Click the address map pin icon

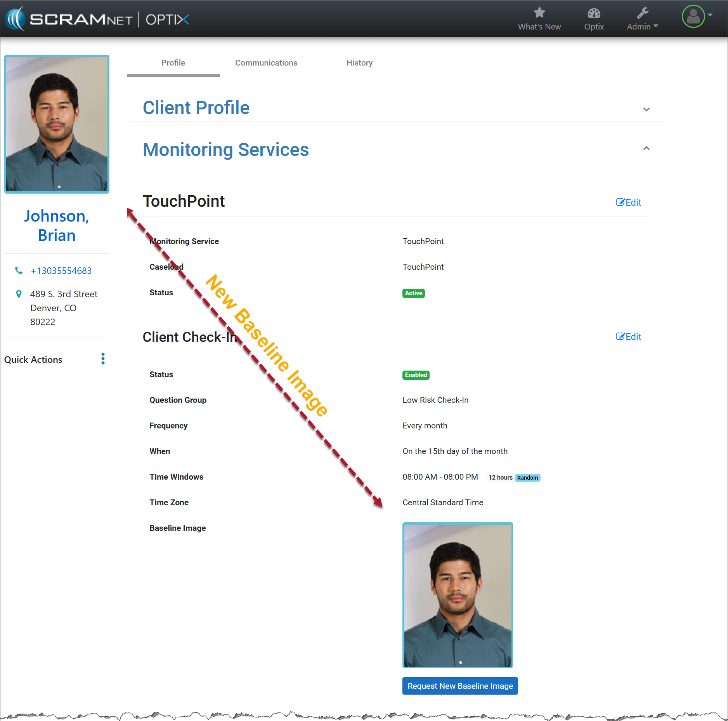click(19, 294)
